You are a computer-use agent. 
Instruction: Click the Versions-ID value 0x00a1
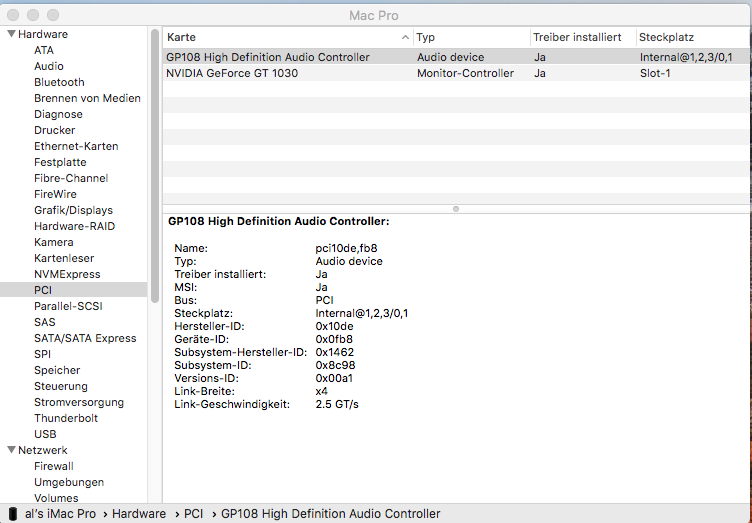(334, 378)
